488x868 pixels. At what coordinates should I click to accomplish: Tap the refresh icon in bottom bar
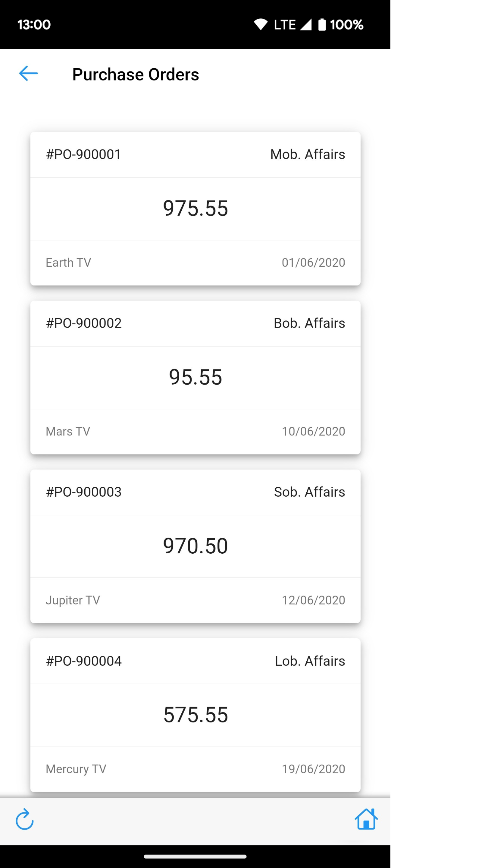[x=25, y=819]
